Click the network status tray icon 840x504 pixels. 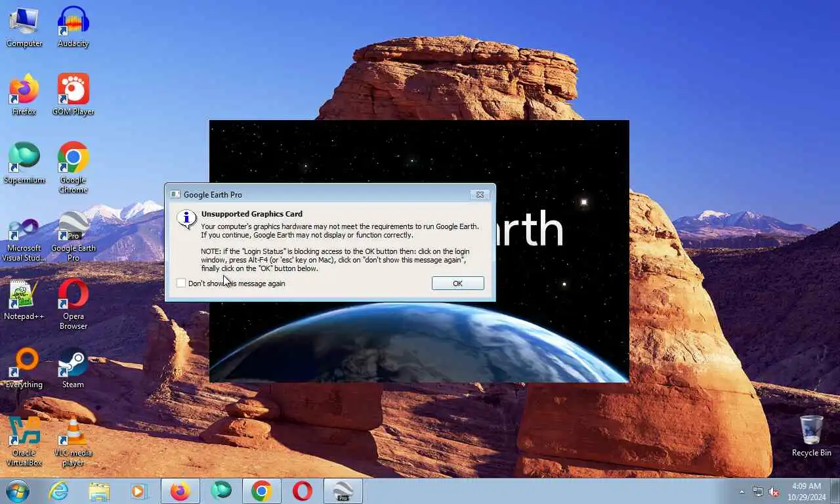(758, 492)
